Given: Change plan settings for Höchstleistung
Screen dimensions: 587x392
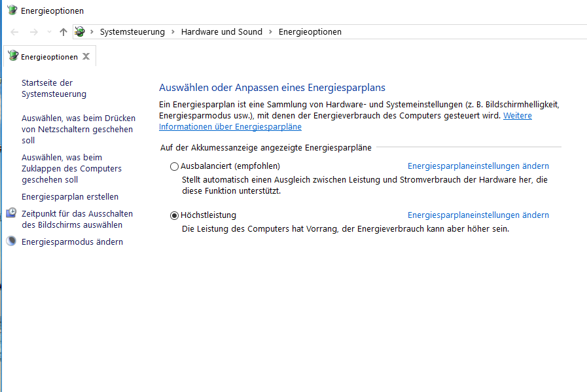Looking at the screenshot, I should (478, 215).
